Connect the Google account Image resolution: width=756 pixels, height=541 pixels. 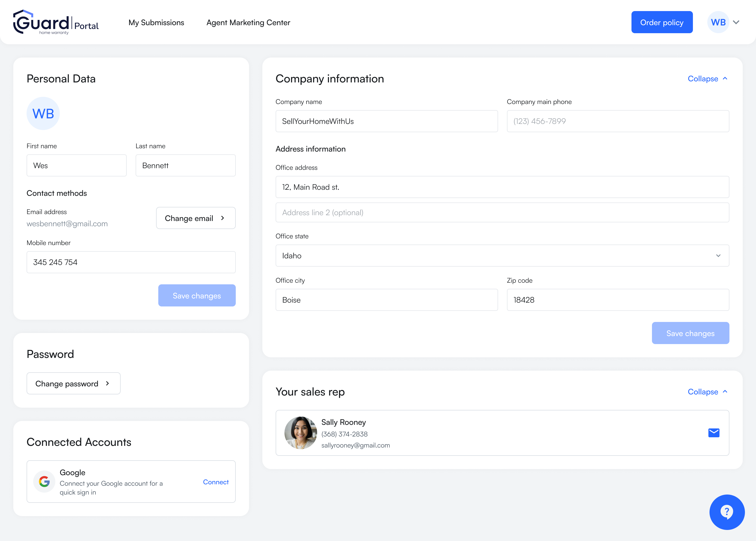point(216,482)
